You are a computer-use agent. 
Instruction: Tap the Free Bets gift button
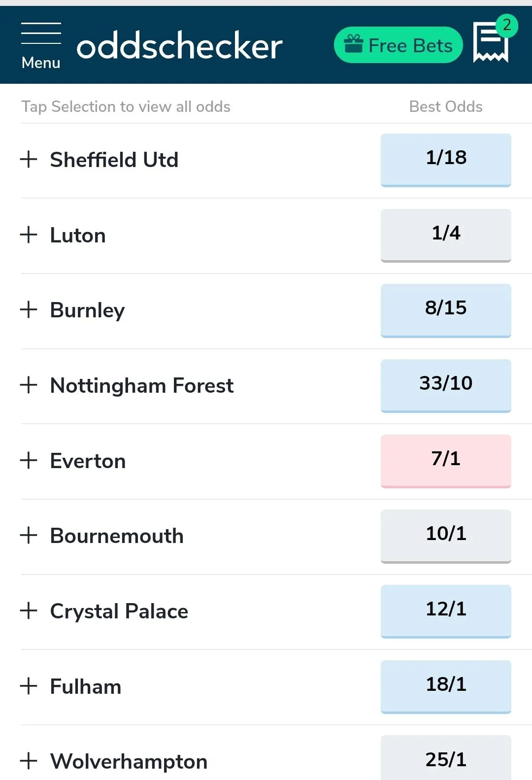click(x=398, y=45)
